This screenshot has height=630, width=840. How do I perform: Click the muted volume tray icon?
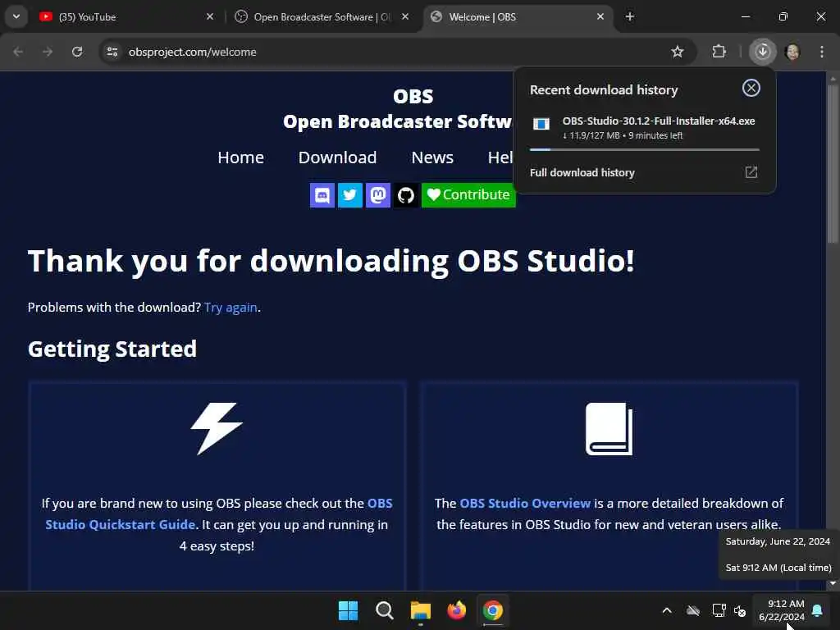[x=740, y=610]
